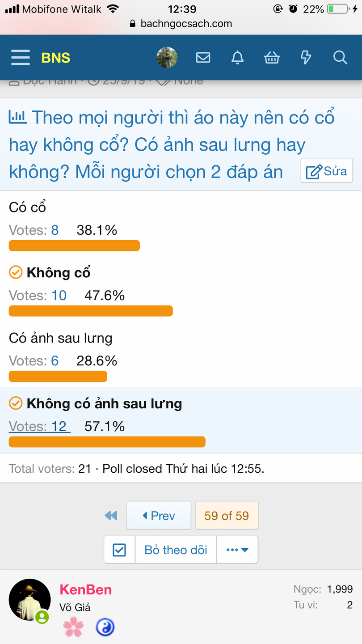This screenshot has height=644, width=362.
Task: Go to the Prev page
Action: 159,516
